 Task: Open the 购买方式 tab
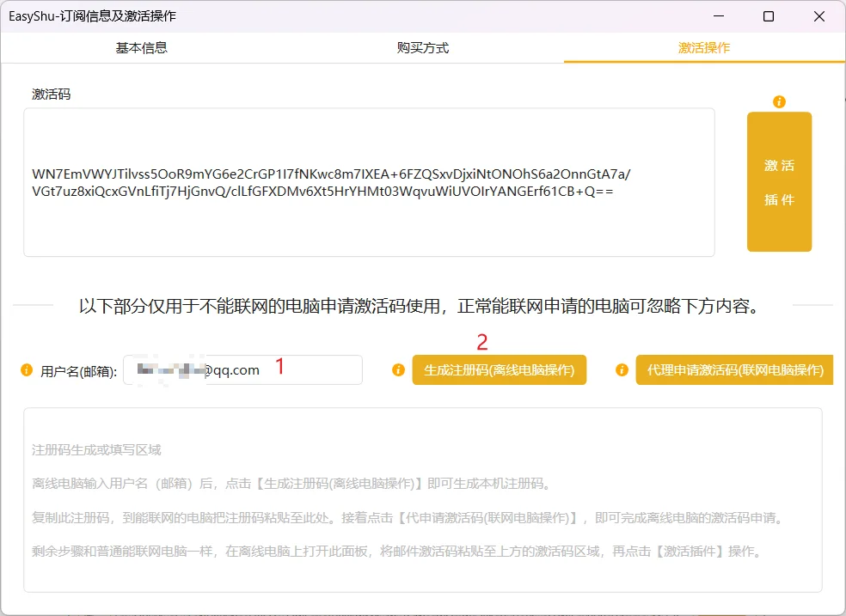coord(423,48)
